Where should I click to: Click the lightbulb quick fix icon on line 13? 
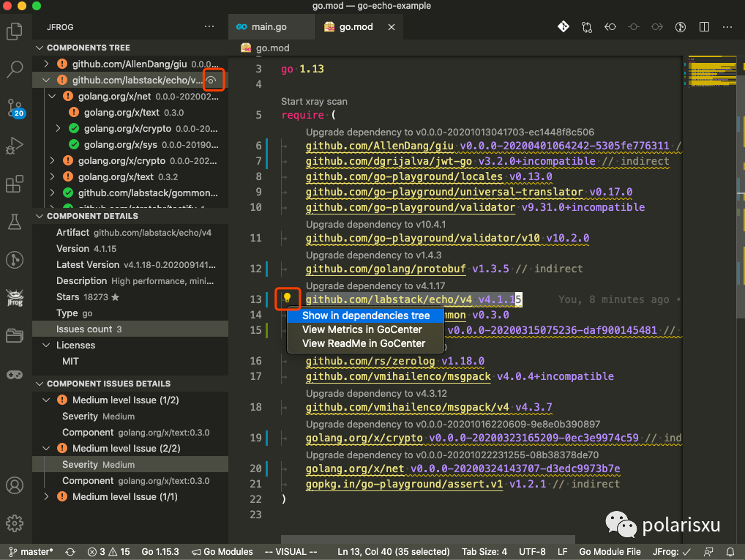[287, 298]
